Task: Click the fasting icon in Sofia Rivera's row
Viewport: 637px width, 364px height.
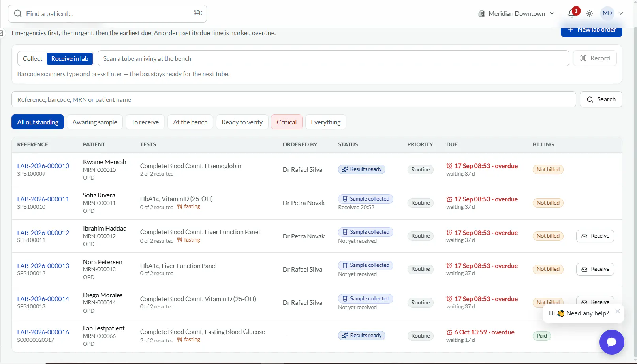Action: (x=180, y=206)
